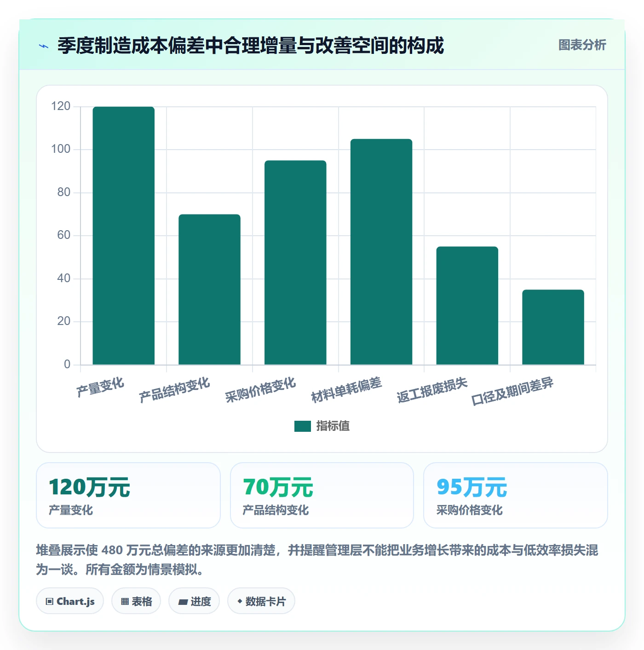Screen dimensions: 644x650
Task: Click the 指标值 legend label
Action: click(333, 426)
